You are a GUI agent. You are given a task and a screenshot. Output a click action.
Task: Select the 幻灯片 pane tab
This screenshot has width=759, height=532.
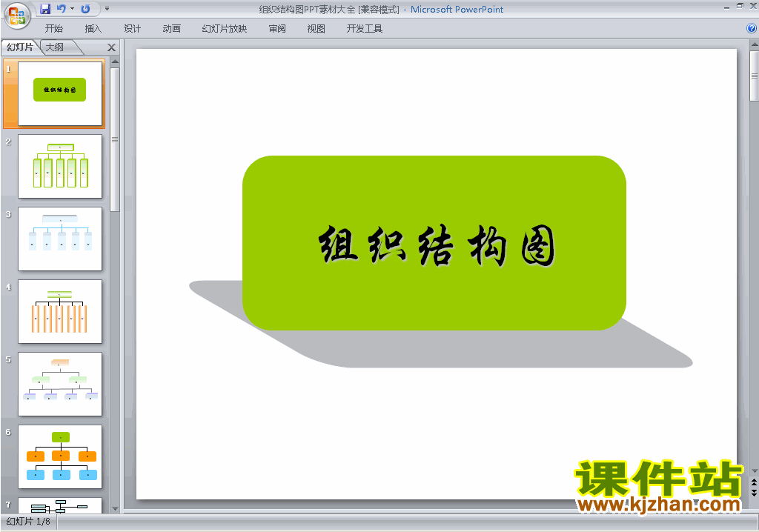[x=20, y=47]
